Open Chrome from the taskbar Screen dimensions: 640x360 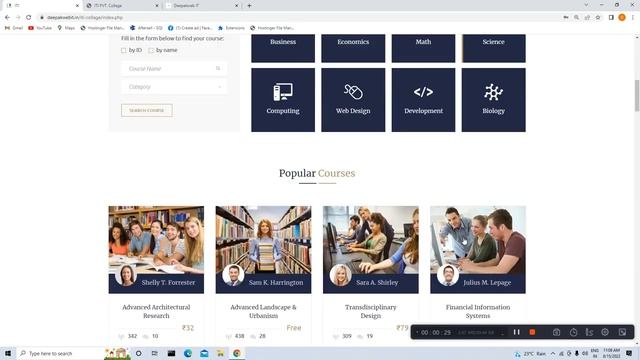(x=237, y=353)
